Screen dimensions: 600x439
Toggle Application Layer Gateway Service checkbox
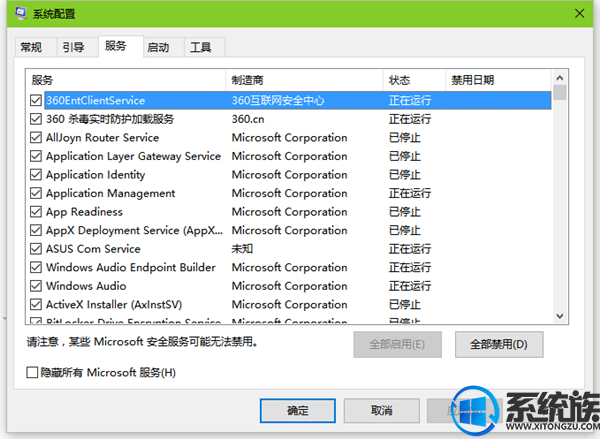(36, 156)
